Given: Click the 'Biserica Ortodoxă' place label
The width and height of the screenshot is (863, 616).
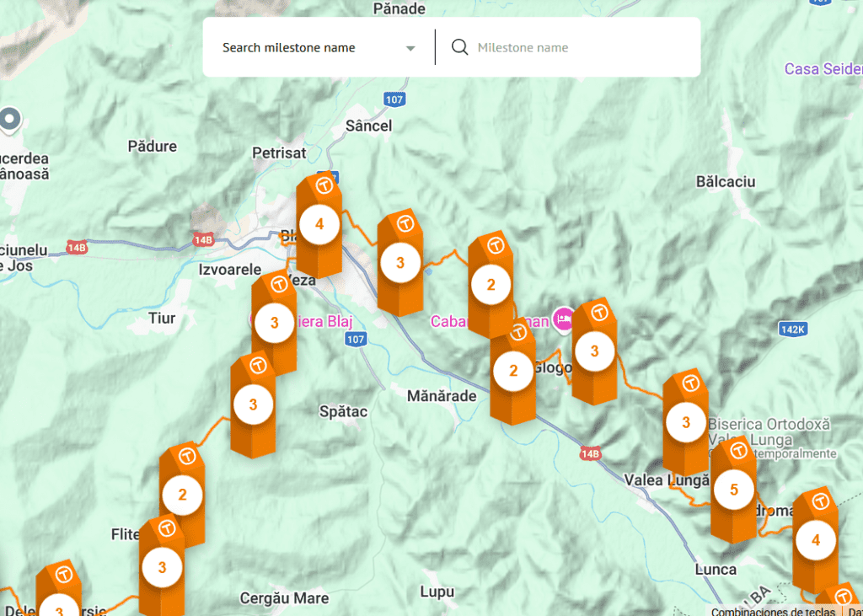Looking at the screenshot, I should tap(769, 425).
